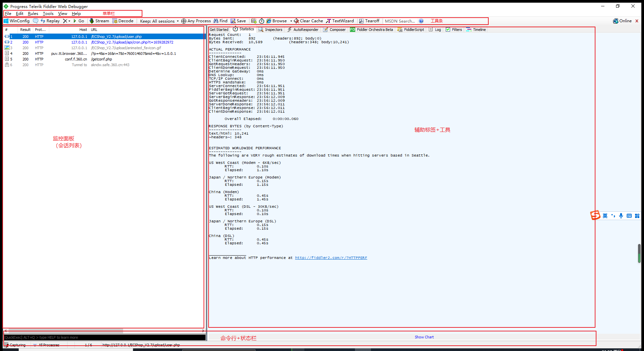The height and width of the screenshot is (351, 644).
Task: Open the Tools menu
Action: tap(48, 14)
